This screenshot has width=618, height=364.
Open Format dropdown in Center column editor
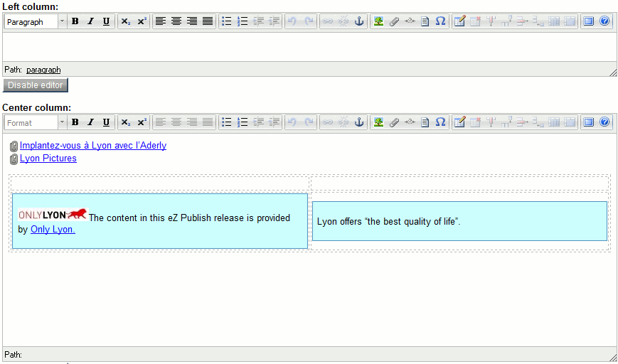[36, 122]
